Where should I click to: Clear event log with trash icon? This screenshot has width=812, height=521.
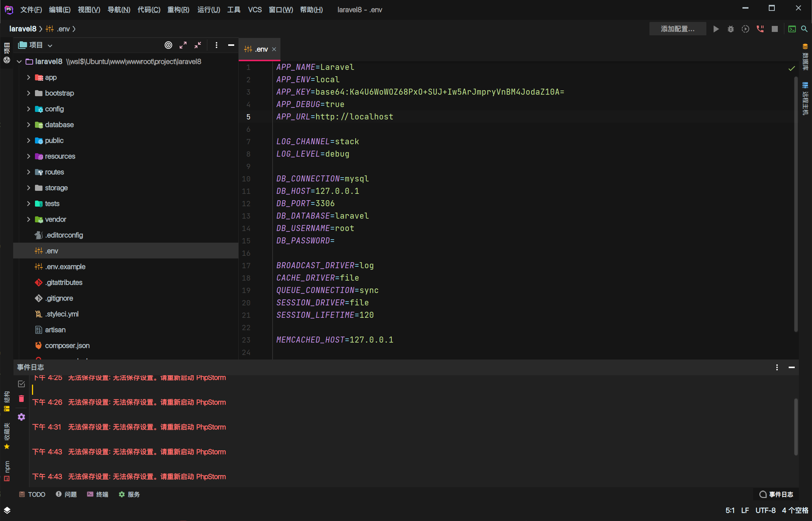coord(21,399)
